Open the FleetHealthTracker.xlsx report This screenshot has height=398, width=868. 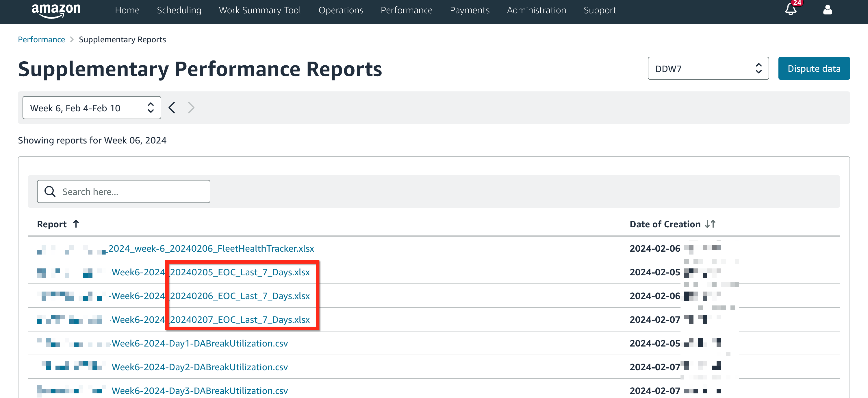(x=211, y=248)
